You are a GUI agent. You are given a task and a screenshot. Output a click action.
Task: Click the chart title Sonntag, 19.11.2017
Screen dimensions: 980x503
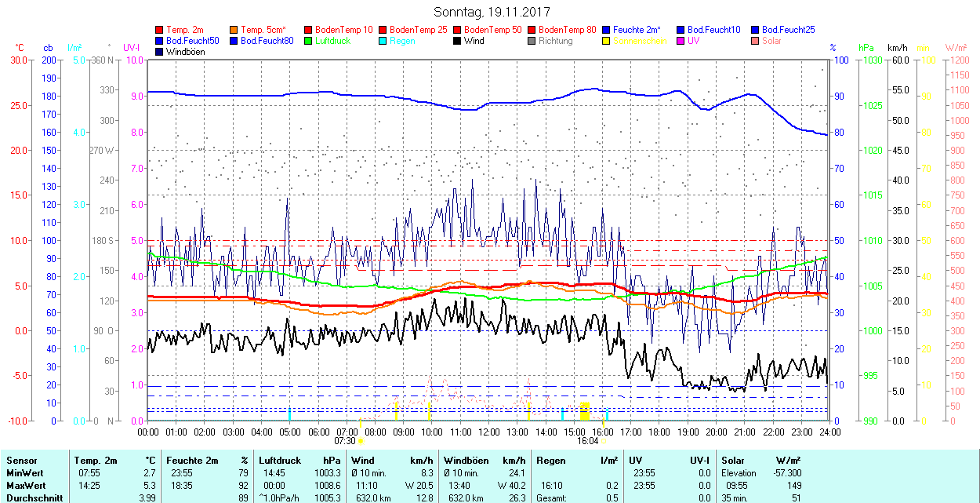pyautogui.click(x=492, y=13)
